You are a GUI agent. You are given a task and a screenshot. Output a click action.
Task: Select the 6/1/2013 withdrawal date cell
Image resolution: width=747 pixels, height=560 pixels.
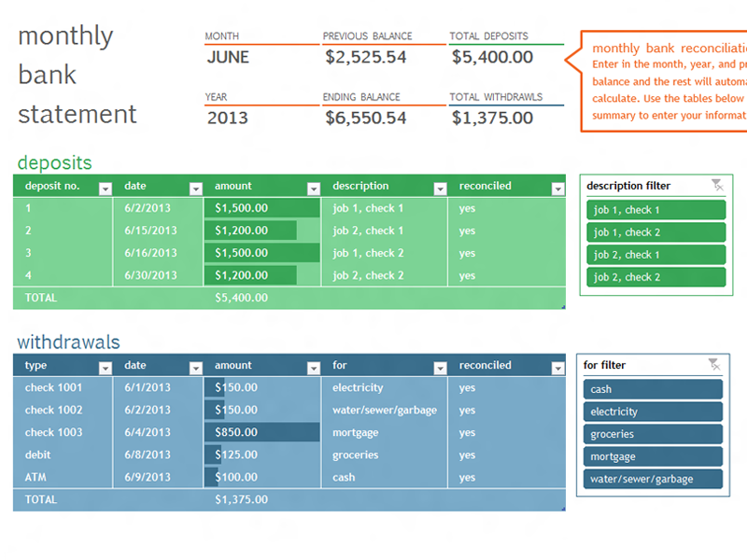pos(158,387)
